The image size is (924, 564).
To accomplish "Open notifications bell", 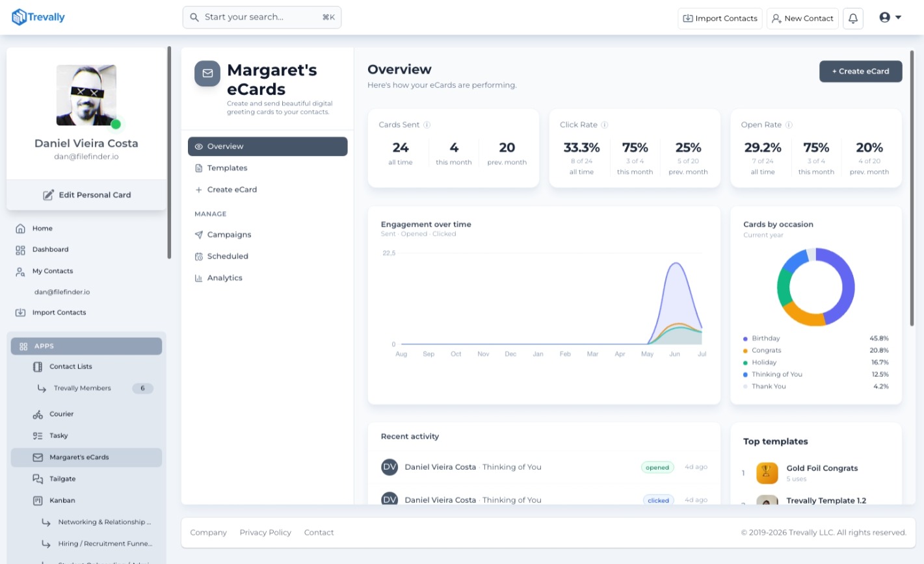I will (853, 18).
